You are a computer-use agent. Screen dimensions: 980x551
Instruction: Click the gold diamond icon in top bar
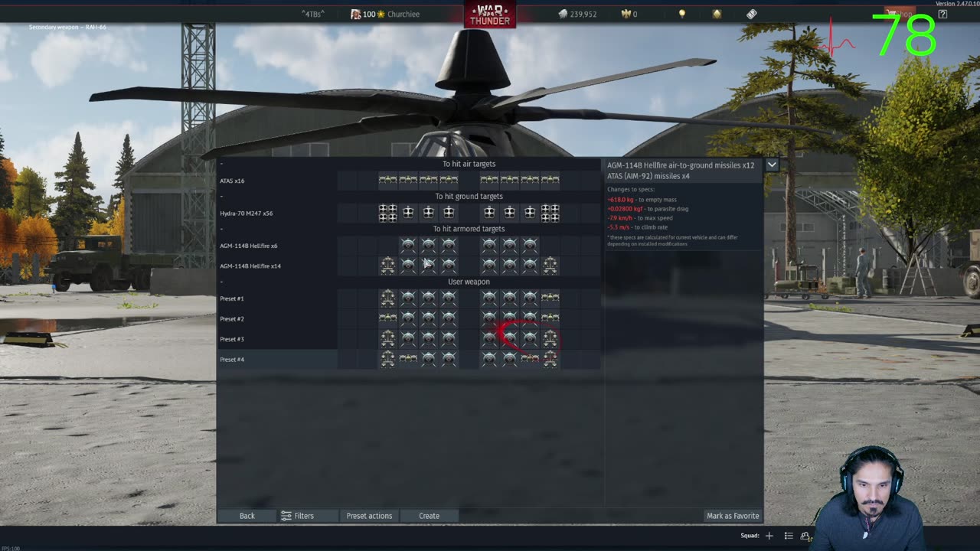pos(717,14)
